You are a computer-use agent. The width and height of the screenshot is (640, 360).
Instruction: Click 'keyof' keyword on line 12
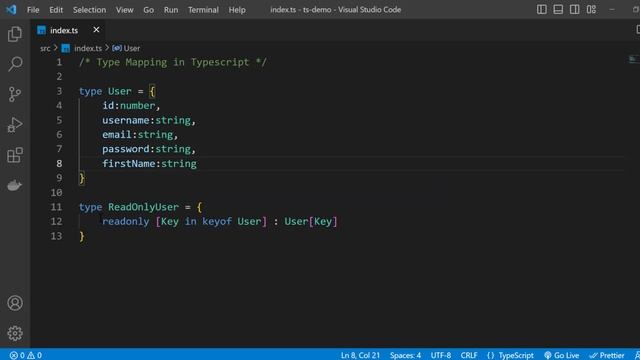click(217, 221)
